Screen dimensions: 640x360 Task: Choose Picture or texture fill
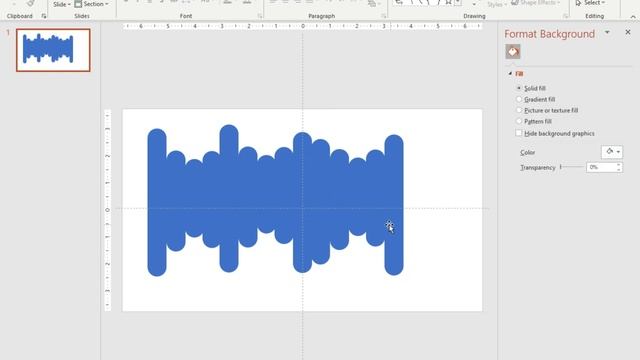(519, 110)
